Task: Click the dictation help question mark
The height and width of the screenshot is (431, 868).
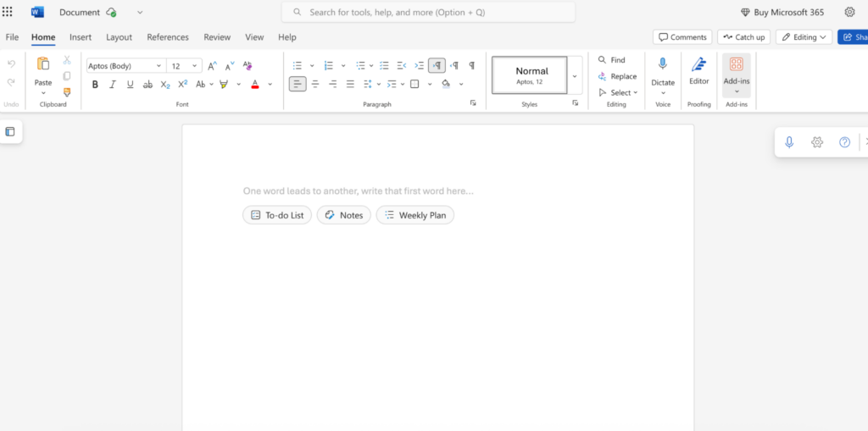Action: (x=845, y=142)
